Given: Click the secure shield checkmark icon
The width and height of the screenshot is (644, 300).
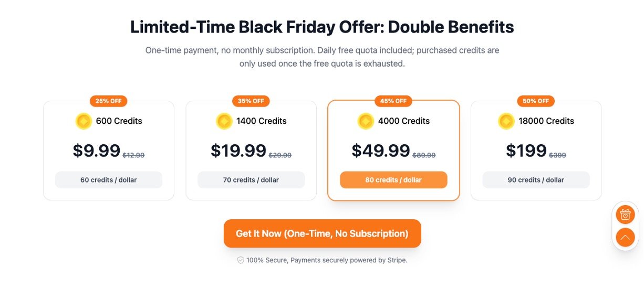Looking at the screenshot, I should point(241,260).
